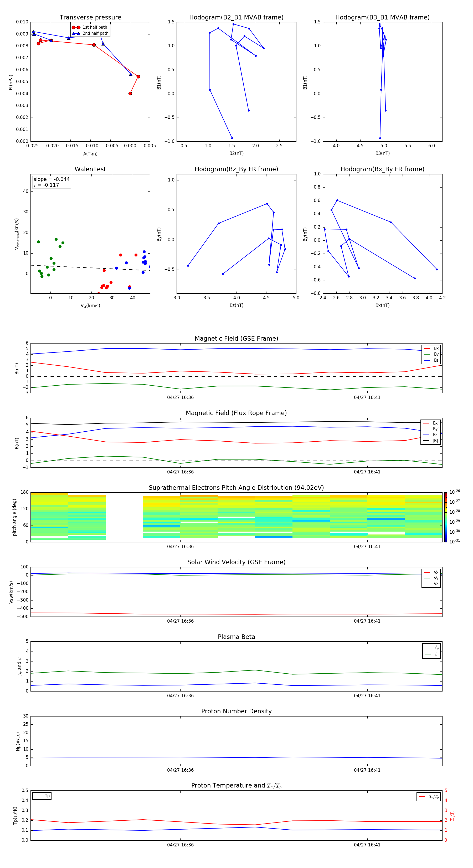Click the leftmost point in Bz_By hodogram
This screenshot has width=473, height=868.
click(188, 266)
